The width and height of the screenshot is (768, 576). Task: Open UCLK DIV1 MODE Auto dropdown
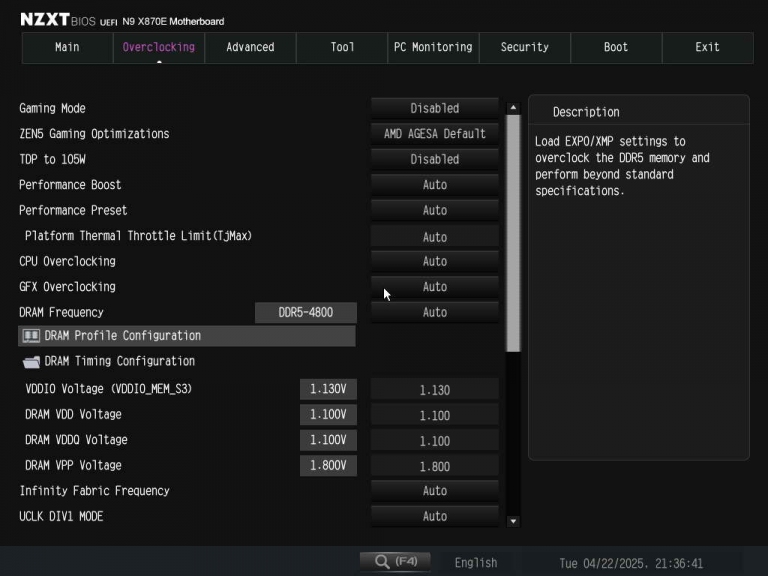[434, 516]
